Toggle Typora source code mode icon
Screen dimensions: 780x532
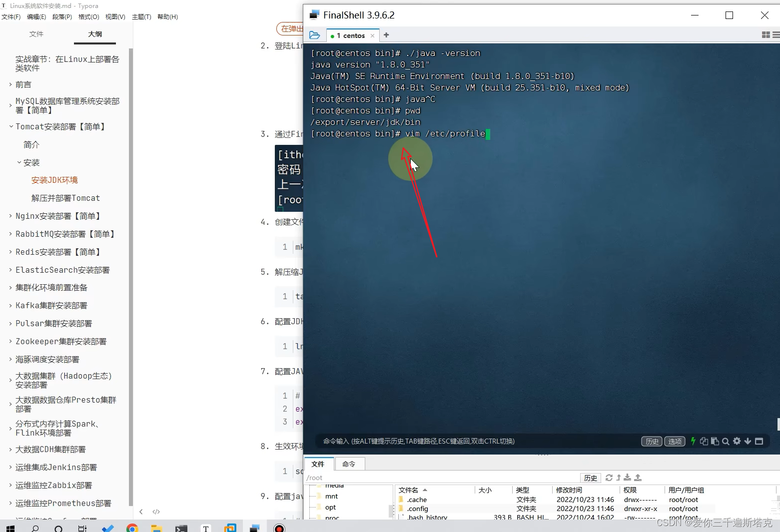pyautogui.click(x=156, y=512)
